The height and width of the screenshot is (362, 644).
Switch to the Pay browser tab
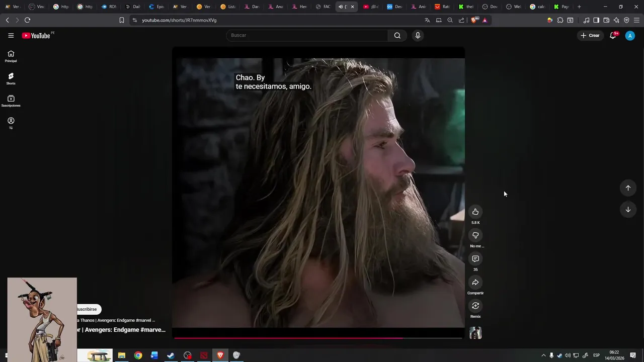(560, 7)
